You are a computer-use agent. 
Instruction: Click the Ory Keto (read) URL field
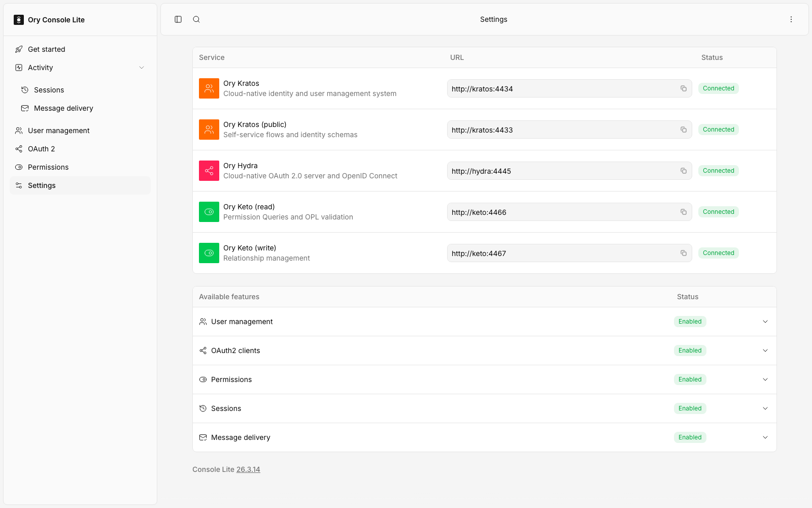(569, 212)
